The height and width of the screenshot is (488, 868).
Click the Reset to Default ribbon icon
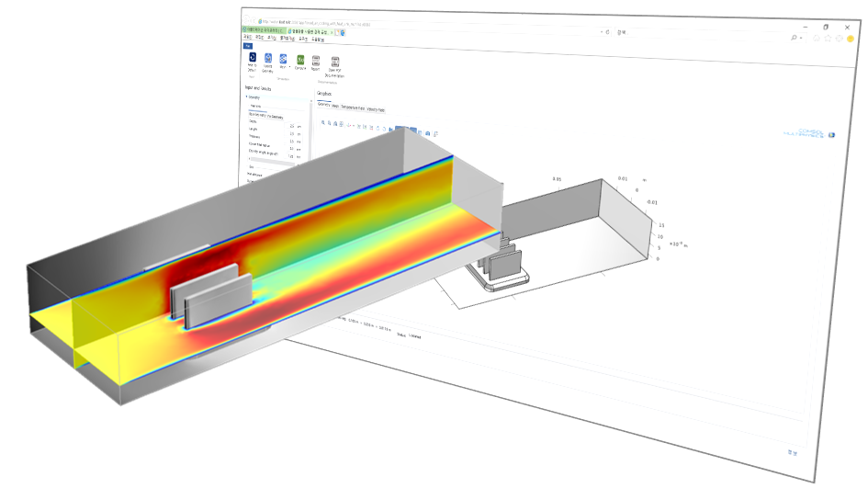click(x=252, y=58)
